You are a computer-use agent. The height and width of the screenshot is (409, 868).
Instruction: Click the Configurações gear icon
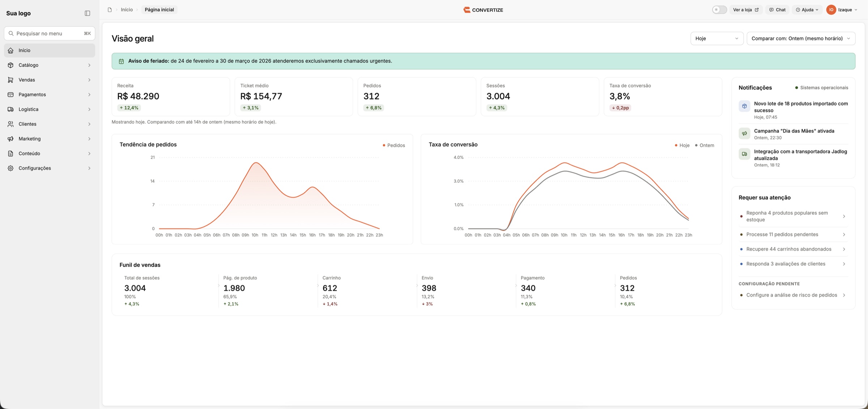tap(10, 168)
